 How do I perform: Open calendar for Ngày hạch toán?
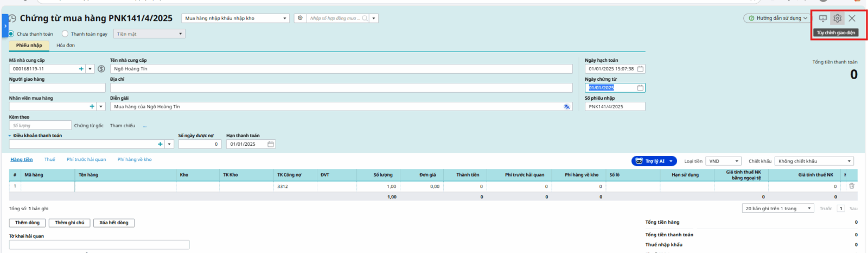coord(640,69)
